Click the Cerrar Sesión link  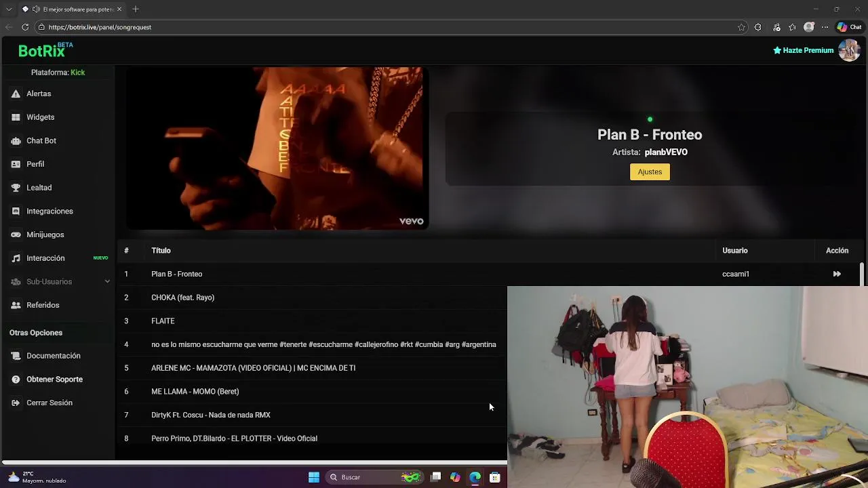point(50,403)
